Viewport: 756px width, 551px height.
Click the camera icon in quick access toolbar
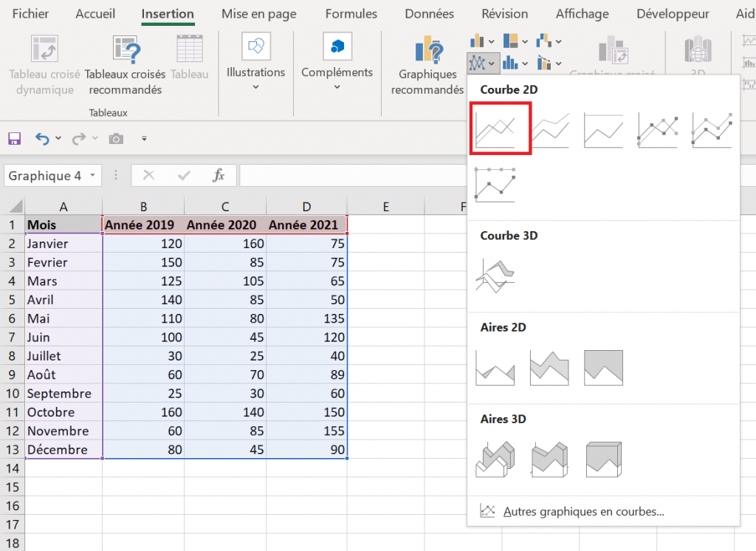(116, 139)
